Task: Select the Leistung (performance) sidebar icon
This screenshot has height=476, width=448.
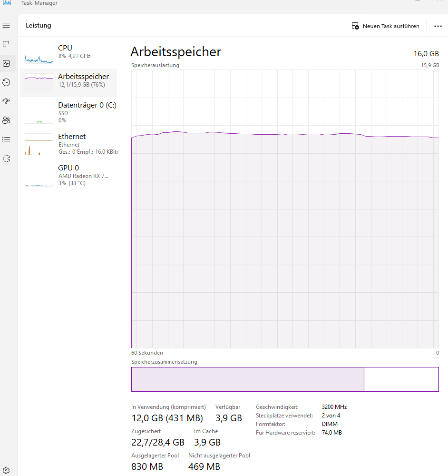Action: [x=6, y=63]
